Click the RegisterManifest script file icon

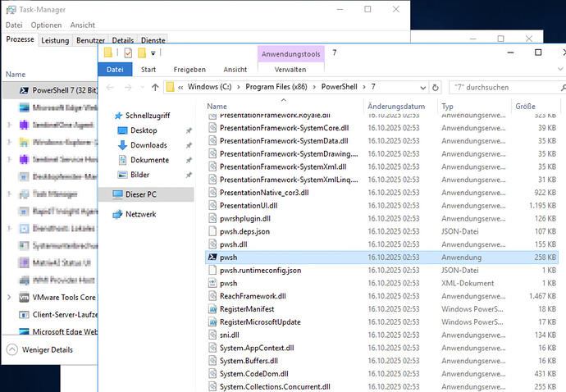212,309
